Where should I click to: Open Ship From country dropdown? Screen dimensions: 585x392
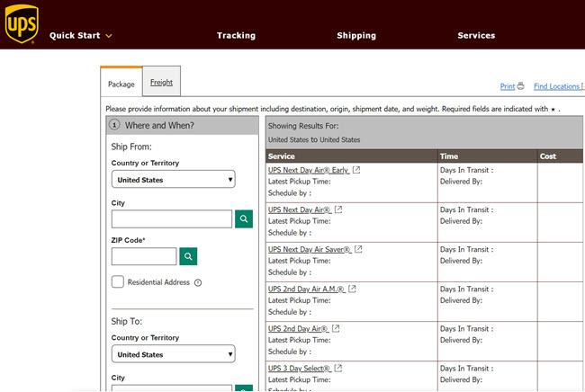pos(173,179)
